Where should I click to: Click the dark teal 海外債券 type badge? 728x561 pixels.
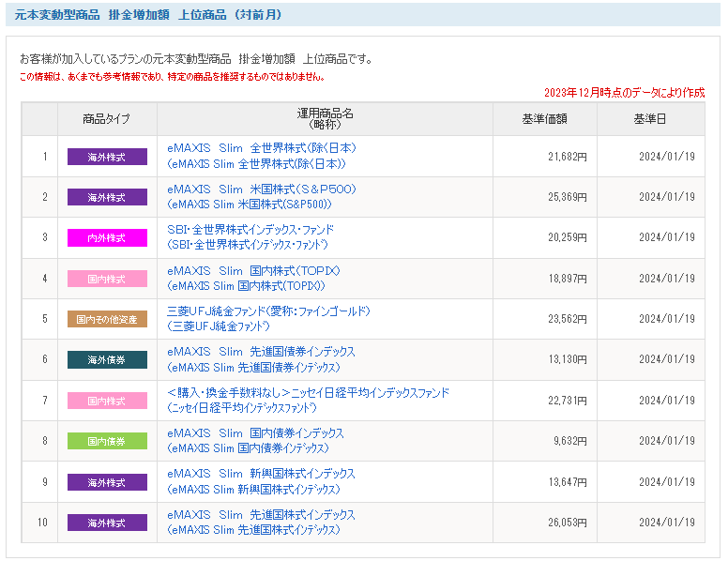coord(107,359)
